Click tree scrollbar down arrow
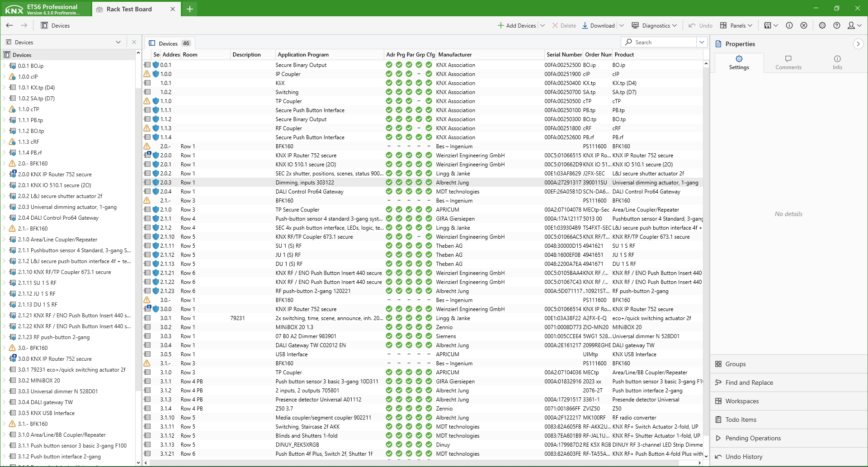The height and width of the screenshot is (467, 868). 138,462
